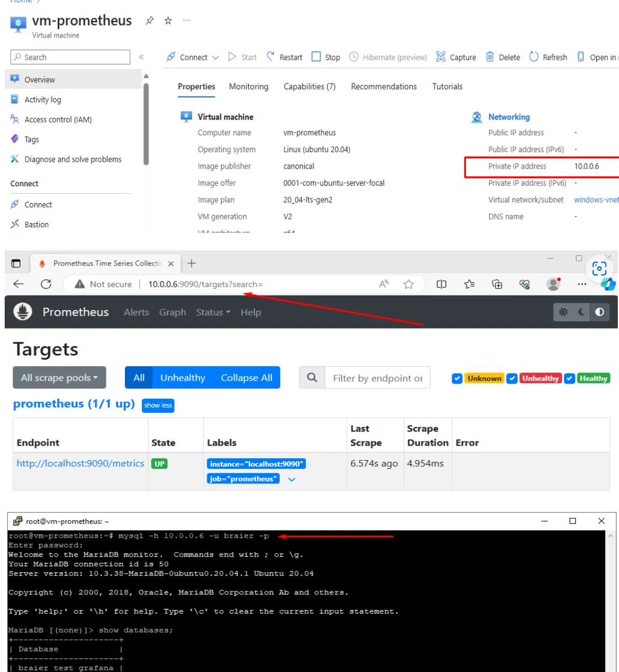Uncheck the Unhealthy targets filter

coord(512,378)
